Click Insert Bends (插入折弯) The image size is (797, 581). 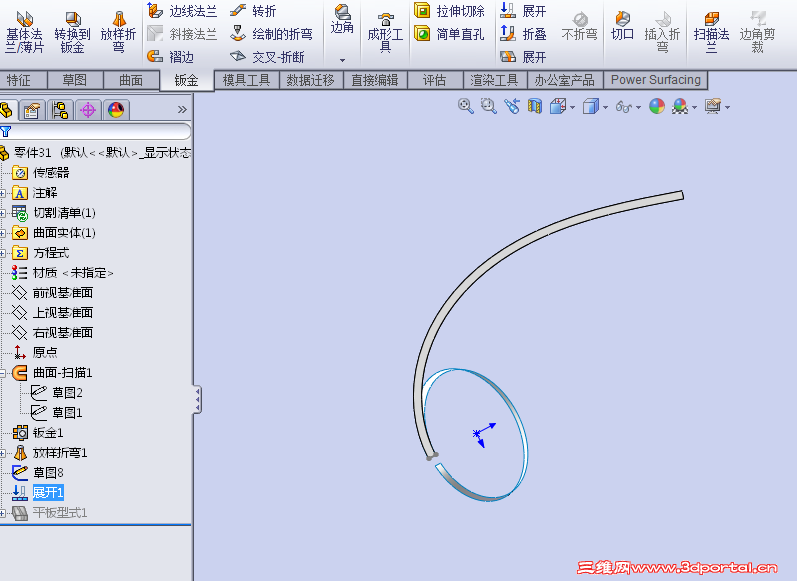point(662,32)
